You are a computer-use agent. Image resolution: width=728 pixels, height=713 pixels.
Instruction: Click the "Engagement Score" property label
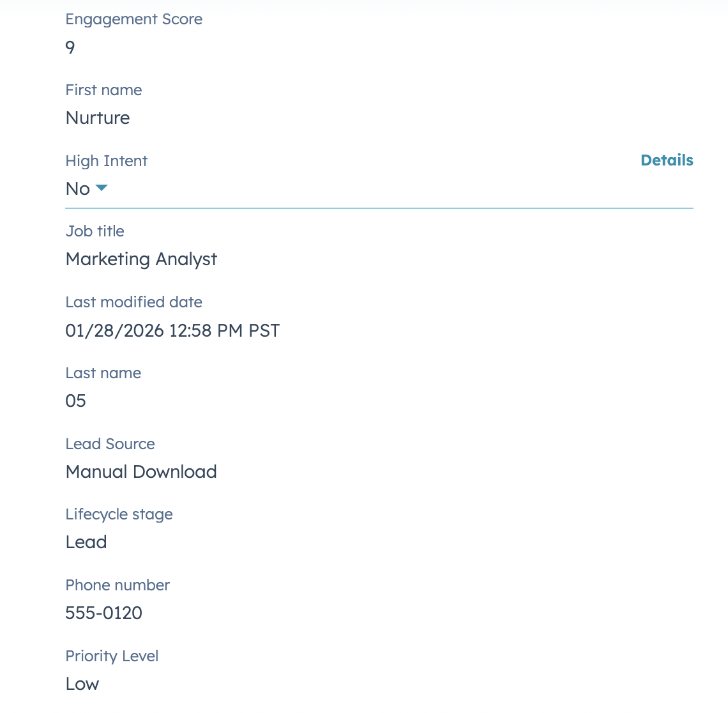pos(133,19)
